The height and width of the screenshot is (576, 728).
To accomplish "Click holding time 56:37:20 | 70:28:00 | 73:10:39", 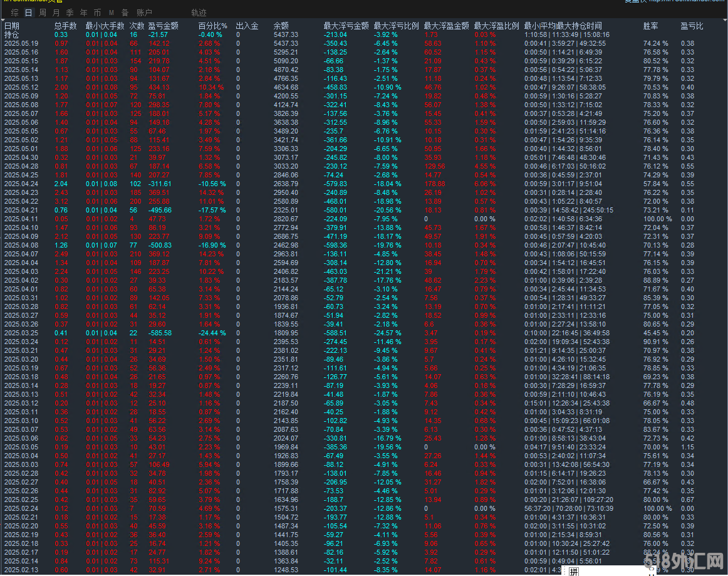I will [x=569, y=509].
